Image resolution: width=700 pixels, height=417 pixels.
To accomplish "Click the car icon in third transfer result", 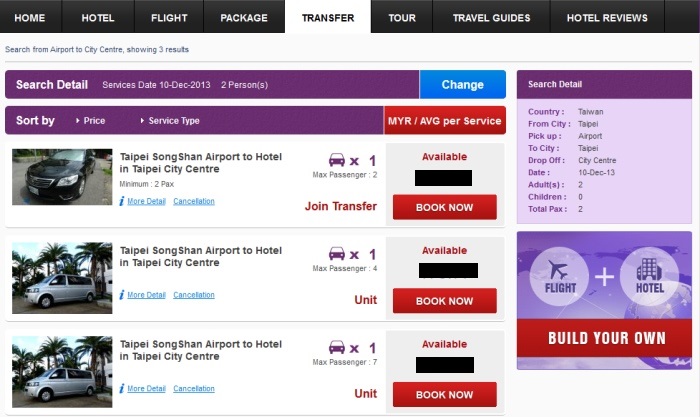I will pyautogui.click(x=337, y=347).
